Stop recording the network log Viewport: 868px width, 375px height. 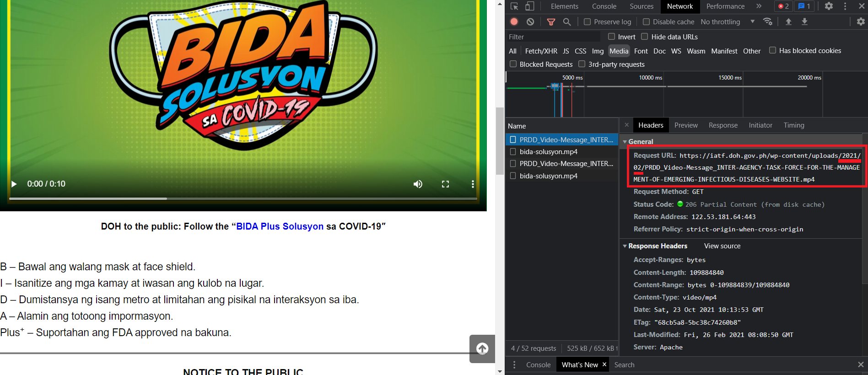click(x=514, y=21)
